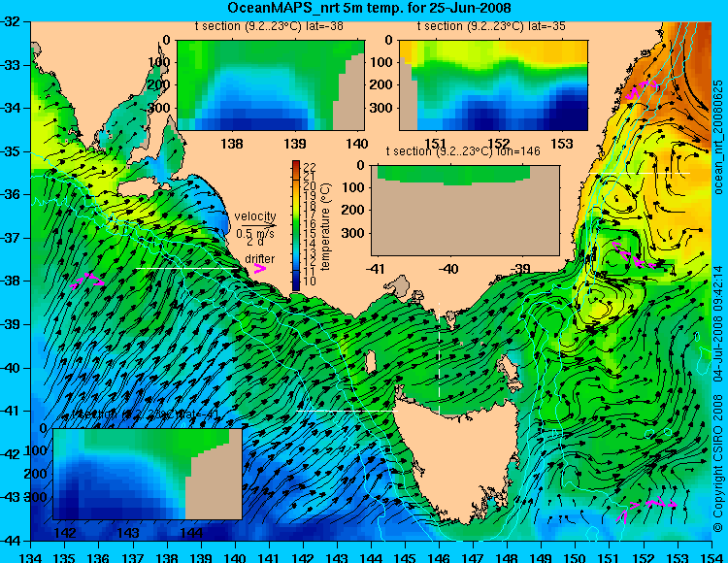728x563 pixels.
Task: Click Flinders Island northeast of Tasmania
Action: [x=509, y=373]
